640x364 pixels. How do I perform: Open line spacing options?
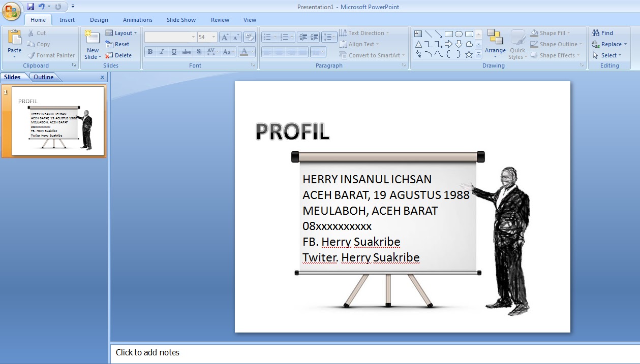[329, 37]
